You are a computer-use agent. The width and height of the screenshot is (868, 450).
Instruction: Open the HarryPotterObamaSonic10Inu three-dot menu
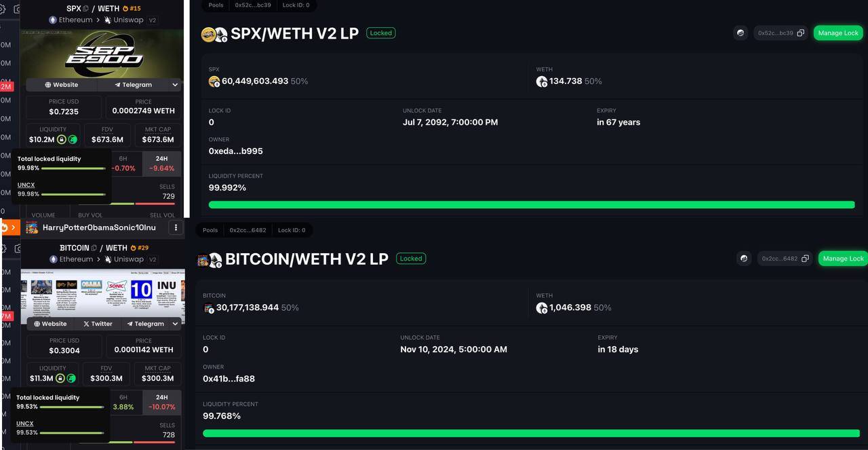176,227
